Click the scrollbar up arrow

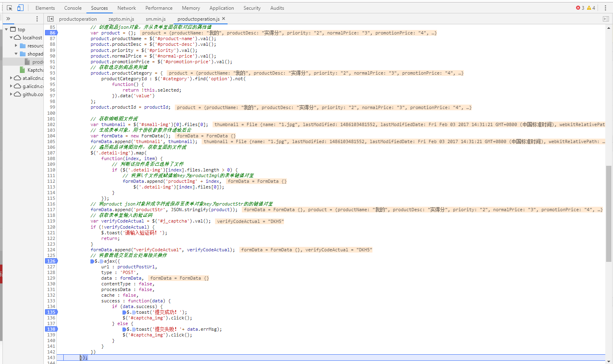coord(609,28)
